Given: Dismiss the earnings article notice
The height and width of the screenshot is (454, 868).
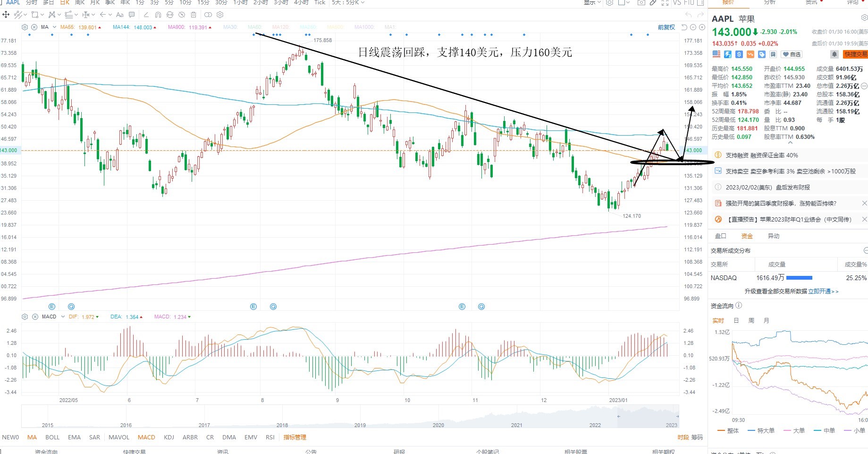Looking at the screenshot, I should click(864, 203).
